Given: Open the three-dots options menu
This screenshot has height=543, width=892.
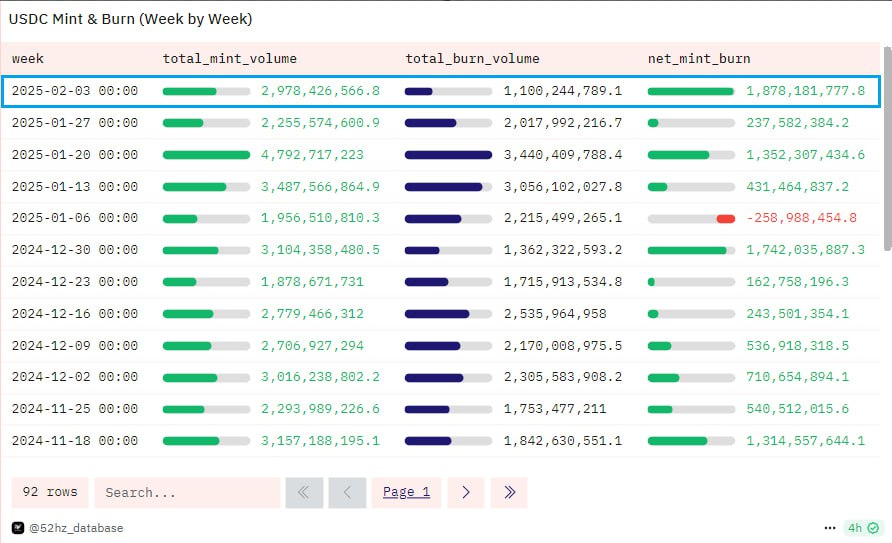Looking at the screenshot, I should point(830,528).
